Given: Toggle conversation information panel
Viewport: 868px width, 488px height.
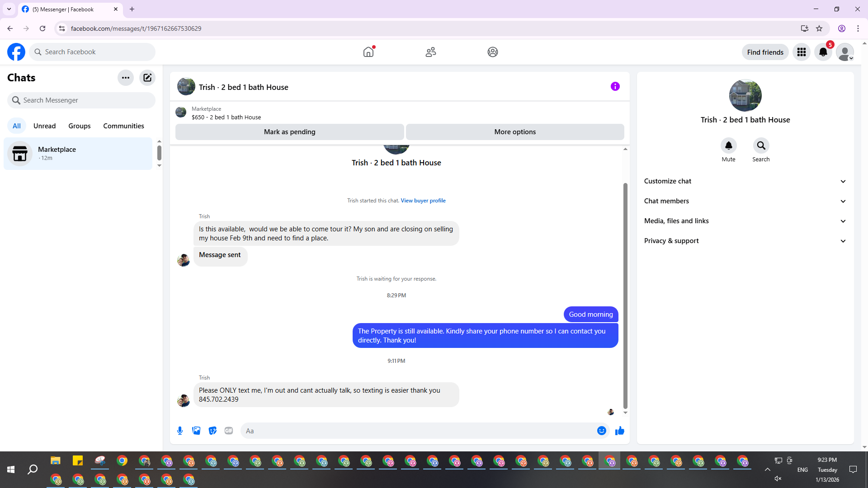Looking at the screenshot, I should tap(615, 86).
